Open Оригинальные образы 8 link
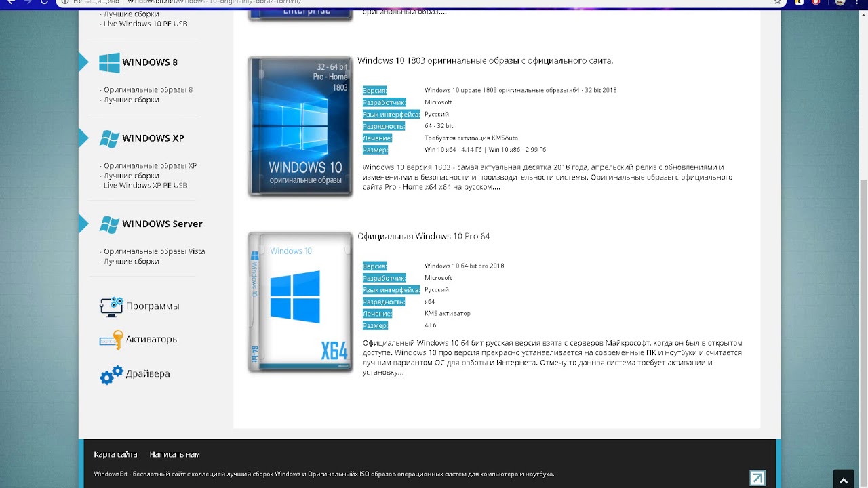Screen dimensions: 868x488 pos(148,90)
